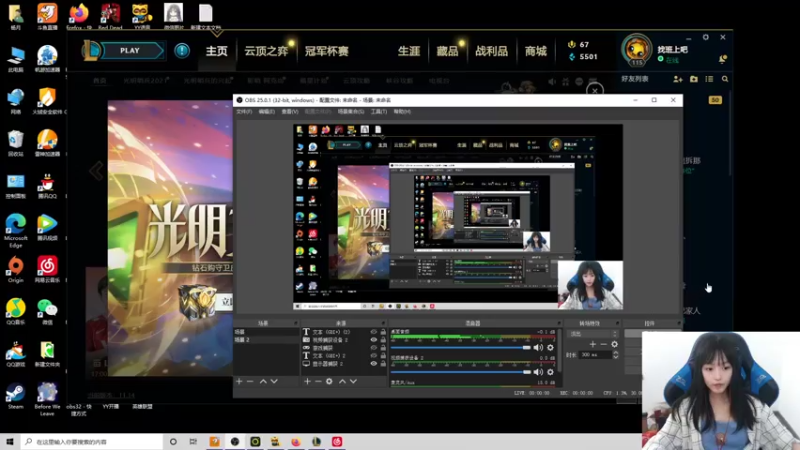Open the 商城 store tab
The height and width of the screenshot is (450, 800).
pyautogui.click(x=536, y=51)
